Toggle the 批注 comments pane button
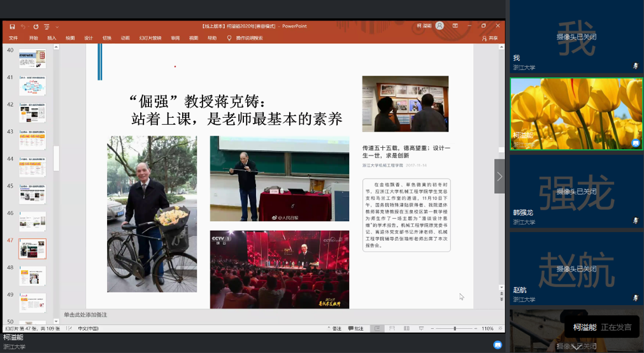The width and height of the screenshot is (644, 353). (355, 328)
